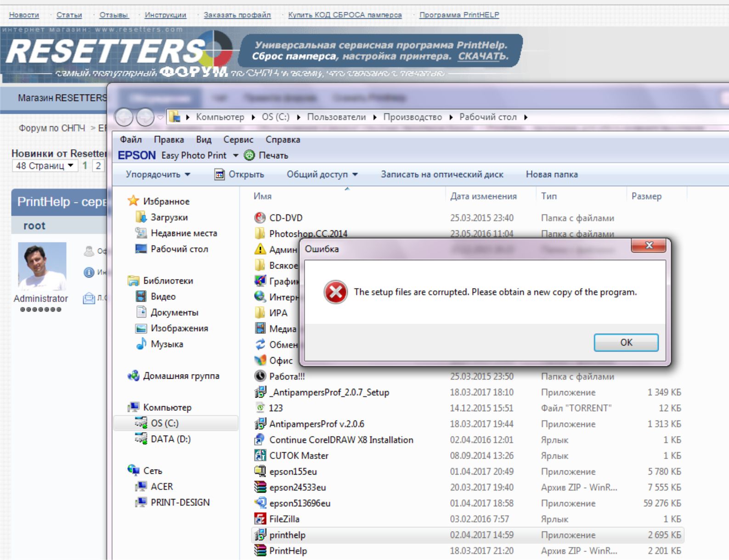Open Программа PrintHELP link
This screenshot has width=729, height=560.
coord(459,15)
